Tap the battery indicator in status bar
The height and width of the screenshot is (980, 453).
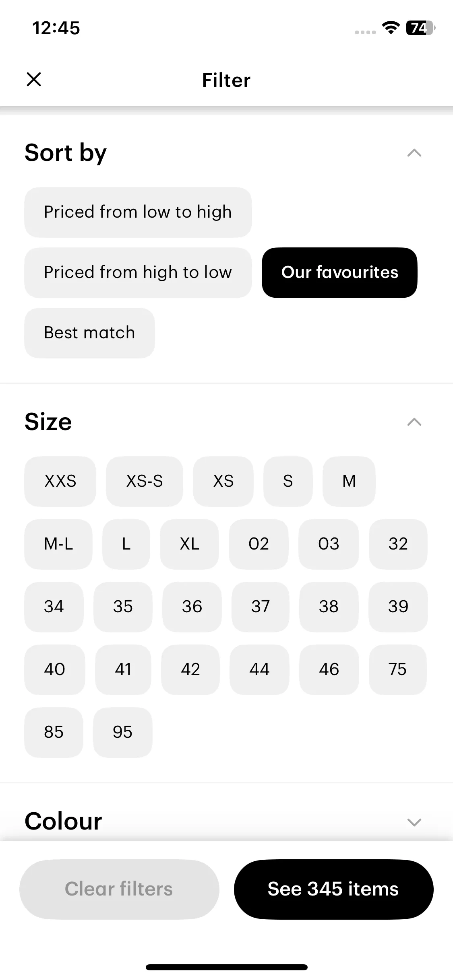(x=420, y=28)
